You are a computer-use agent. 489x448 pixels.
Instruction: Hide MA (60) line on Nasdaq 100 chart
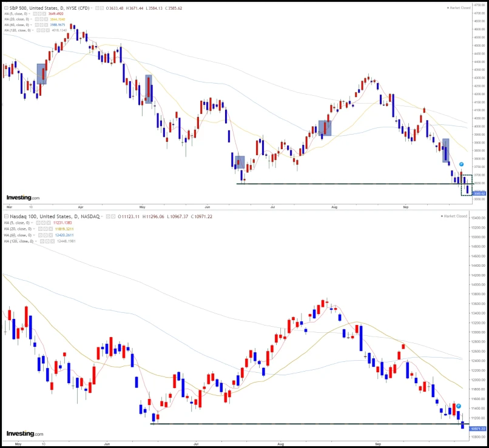(41, 235)
